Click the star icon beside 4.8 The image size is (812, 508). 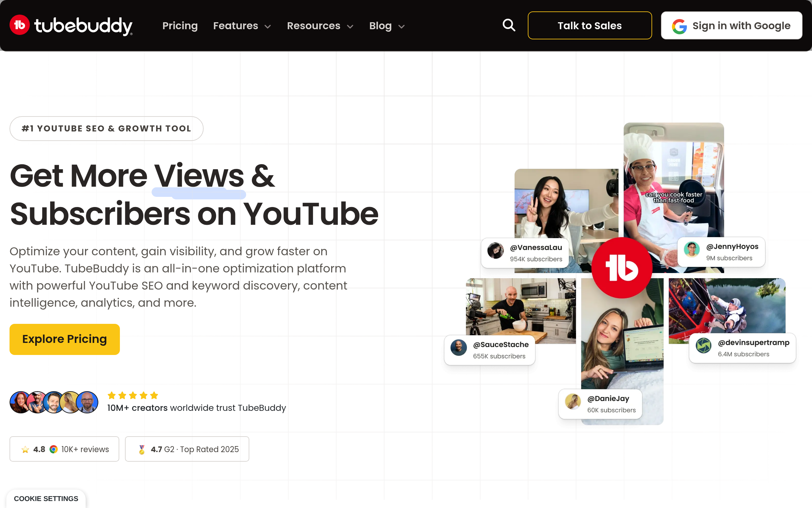pos(25,450)
